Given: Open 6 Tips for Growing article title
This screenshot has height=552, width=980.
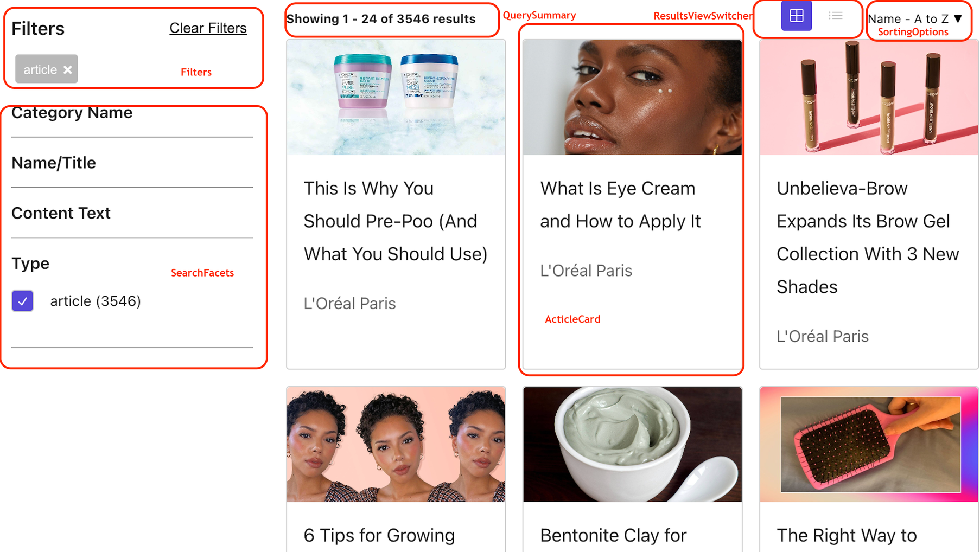Looking at the screenshot, I should point(379,535).
